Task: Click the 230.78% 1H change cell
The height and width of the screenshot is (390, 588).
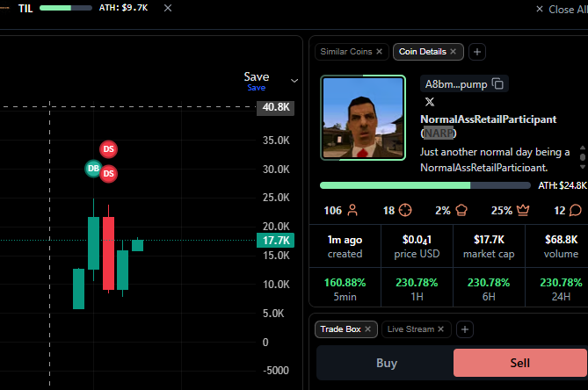Action: [417, 288]
